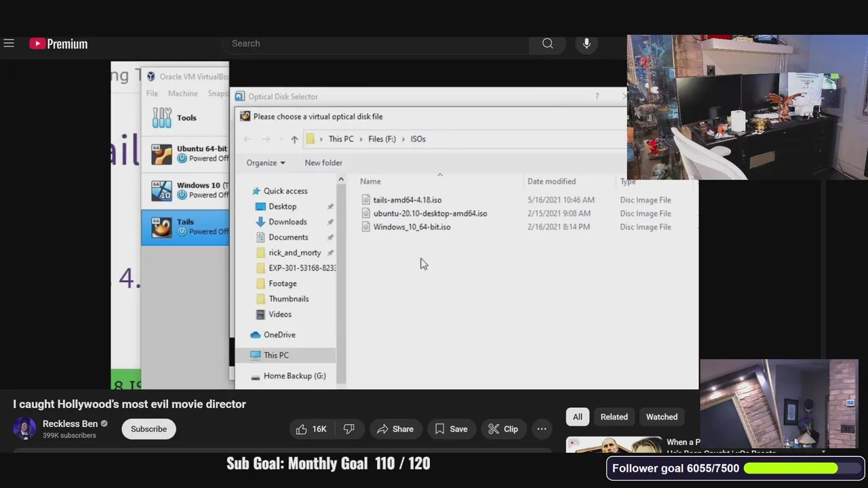Click the Forward navigation arrow in file dialog
The height and width of the screenshot is (488, 868).
pos(266,139)
